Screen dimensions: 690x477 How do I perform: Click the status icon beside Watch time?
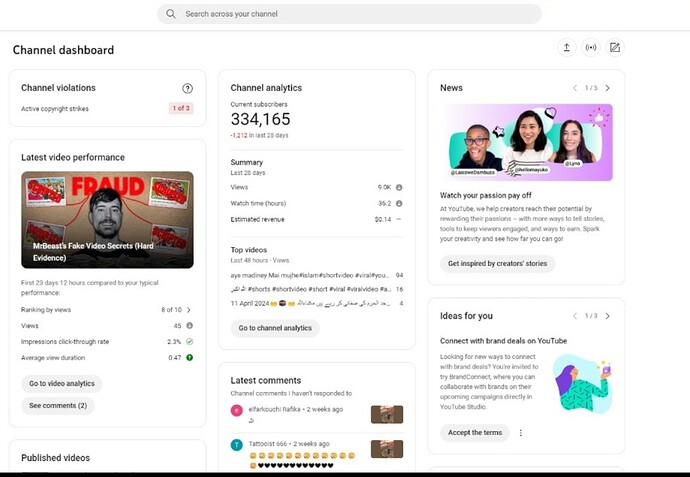(399, 203)
